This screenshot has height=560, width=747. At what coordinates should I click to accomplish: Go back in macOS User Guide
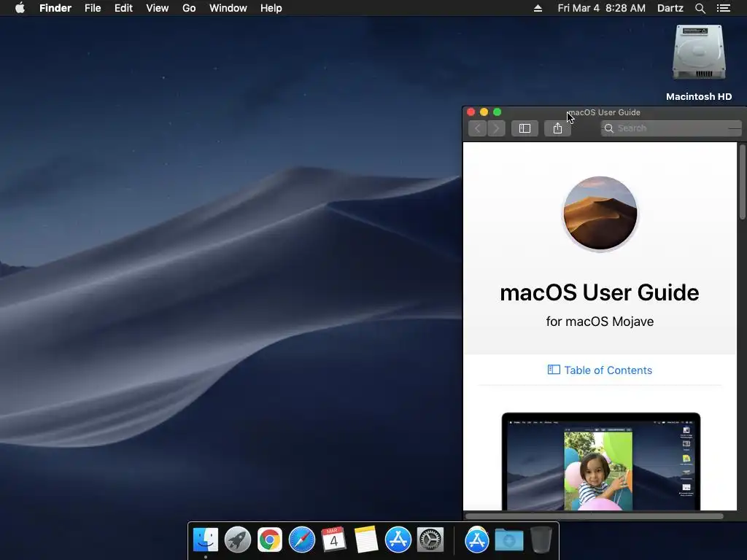coord(477,128)
